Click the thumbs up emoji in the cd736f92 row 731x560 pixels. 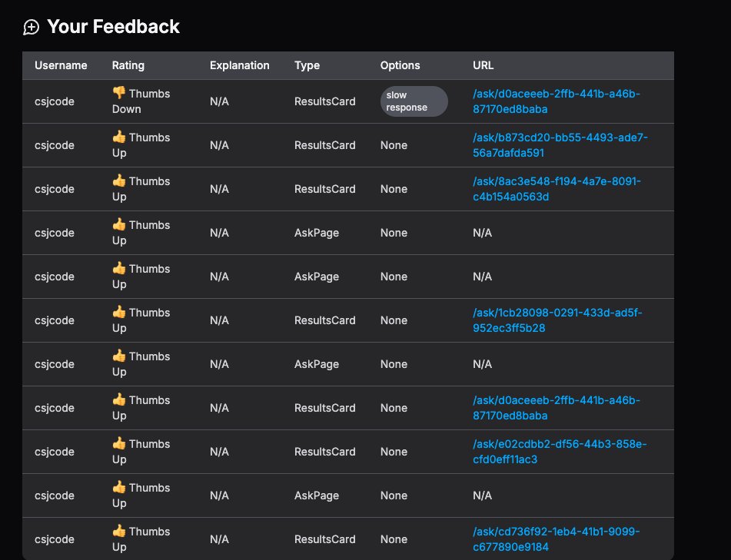pyautogui.click(x=119, y=531)
